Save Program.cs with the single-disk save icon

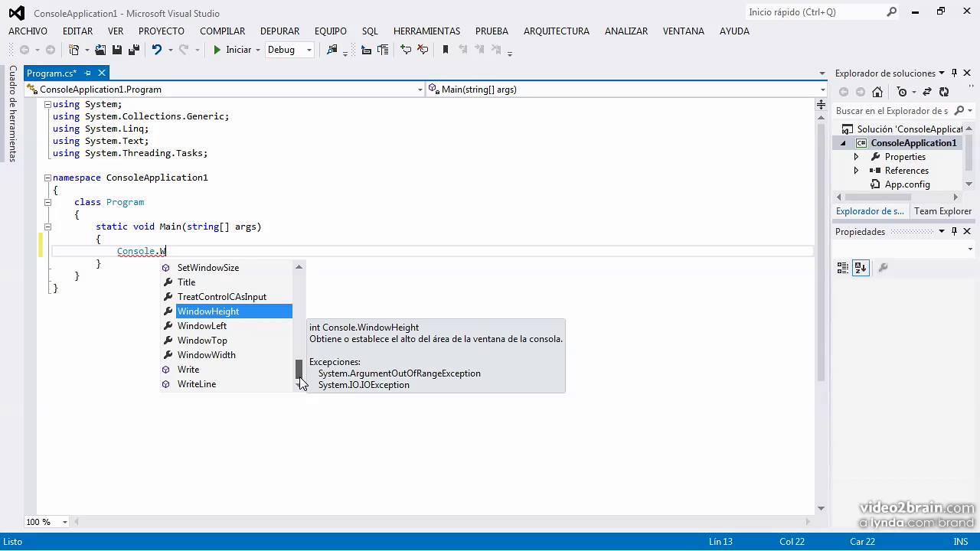click(x=117, y=50)
